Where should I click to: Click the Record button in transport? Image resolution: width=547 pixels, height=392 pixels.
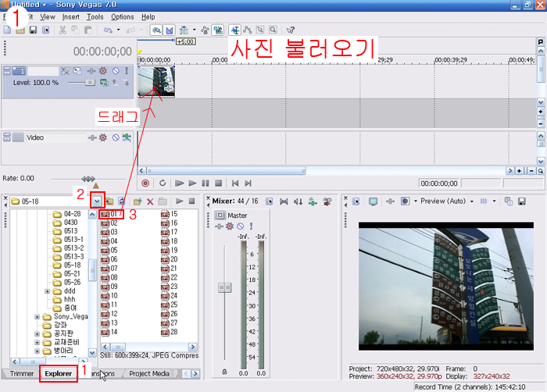tap(145, 183)
